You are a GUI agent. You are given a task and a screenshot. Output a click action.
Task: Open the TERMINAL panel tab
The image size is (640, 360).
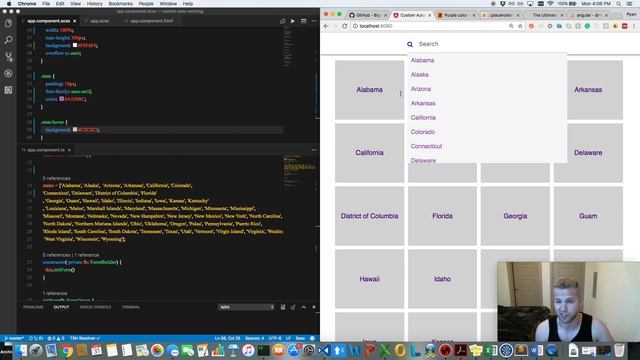coord(131,307)
